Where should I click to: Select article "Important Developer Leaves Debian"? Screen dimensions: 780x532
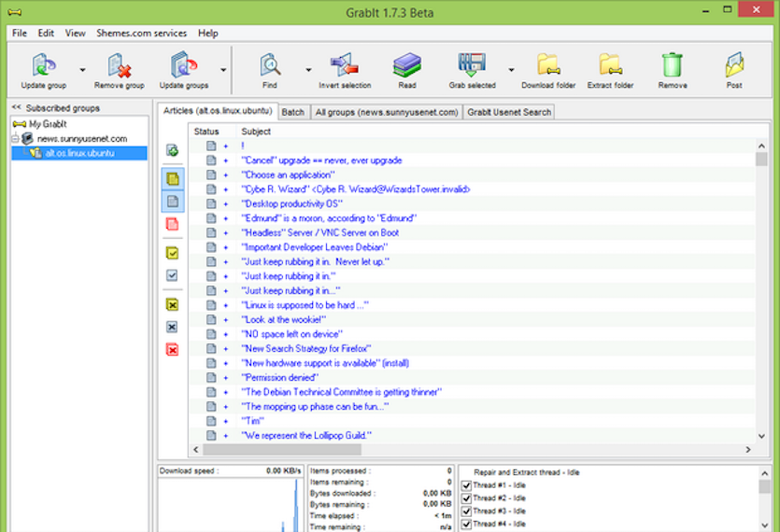pyautogui.click(x=315, y=247)
